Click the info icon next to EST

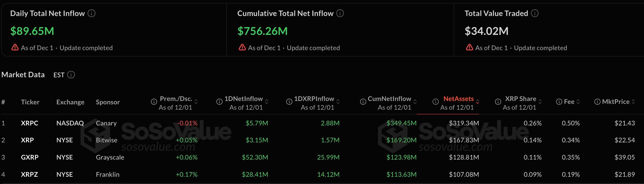tap(71, 75)
